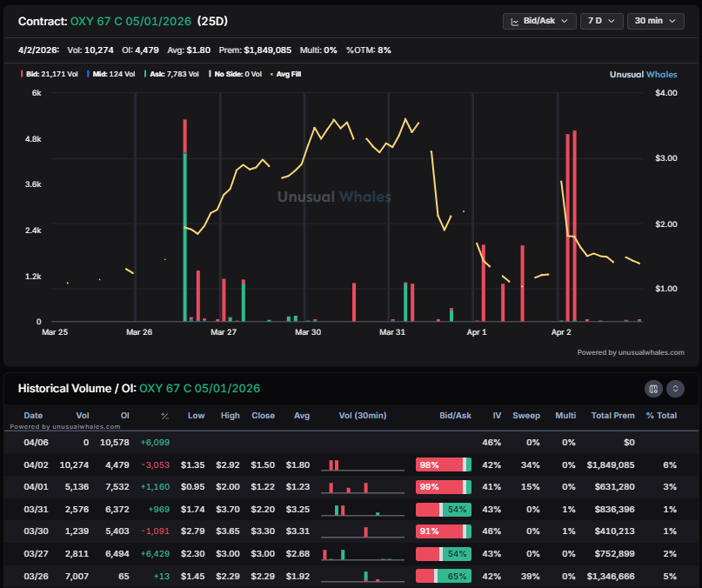Sort by High column header
The width and height of the screenshot is (702, 588).
[231, 416]
